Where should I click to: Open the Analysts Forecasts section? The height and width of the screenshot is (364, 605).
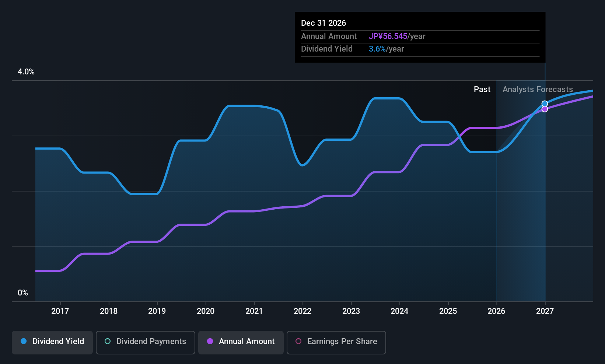click(x=537, y=89)
